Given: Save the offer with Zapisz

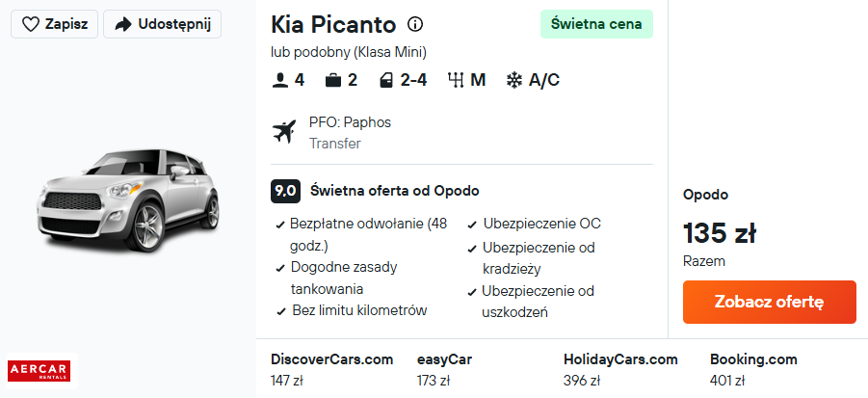Looking at the screenshot, I should pos(54,24).
